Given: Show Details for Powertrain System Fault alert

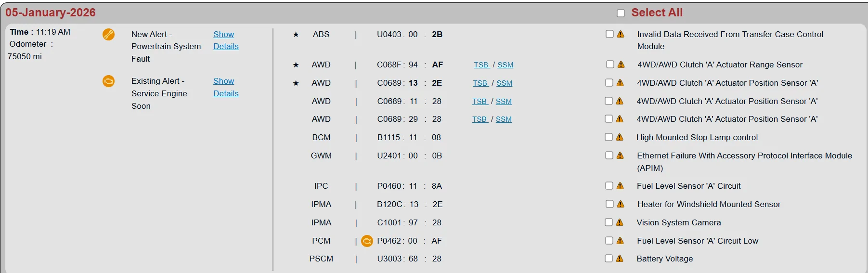Looking at the screenshot, I should click(x=226, y=40).
